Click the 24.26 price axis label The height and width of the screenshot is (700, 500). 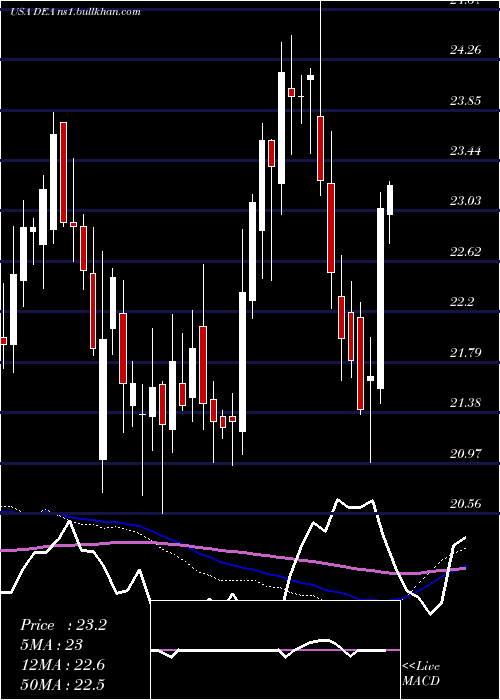point(465,49)
